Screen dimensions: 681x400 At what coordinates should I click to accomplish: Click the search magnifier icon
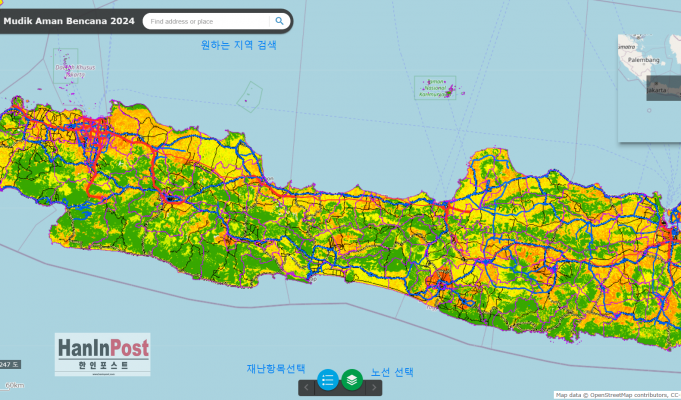[279, 21]
